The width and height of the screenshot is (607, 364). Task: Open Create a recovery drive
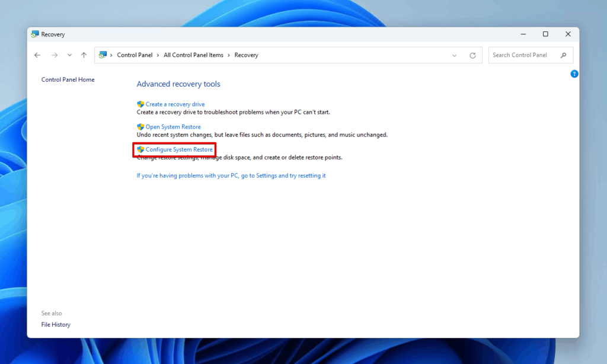[174, 104]
